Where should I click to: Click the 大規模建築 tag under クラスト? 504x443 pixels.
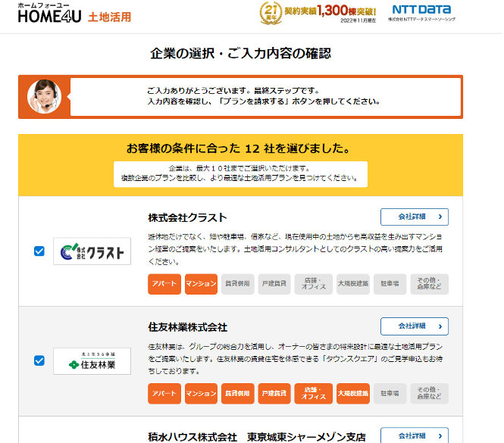tap(353, 284)
